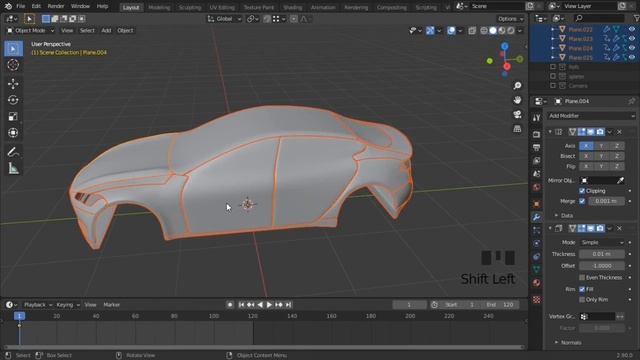The image size is (640, 360).
Task: Toggle Rim Fill checkbox
Action: click(x=582, y=289)
